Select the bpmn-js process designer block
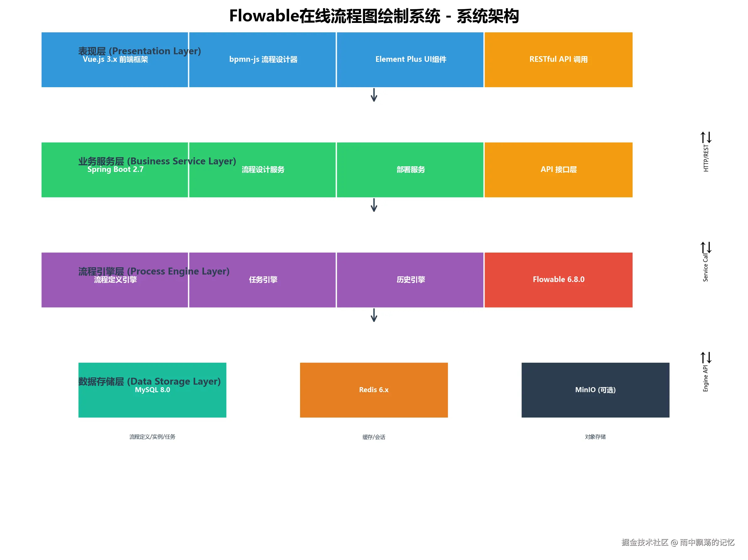The height and width of the screenshot is (560, 748). pyautogui.click(x=263, y=60)
